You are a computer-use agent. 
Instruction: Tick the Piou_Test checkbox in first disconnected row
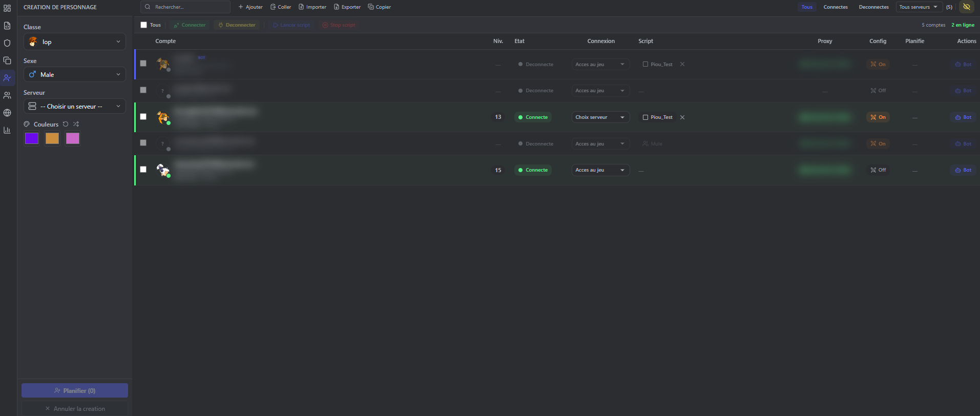[x=645, y=64]
